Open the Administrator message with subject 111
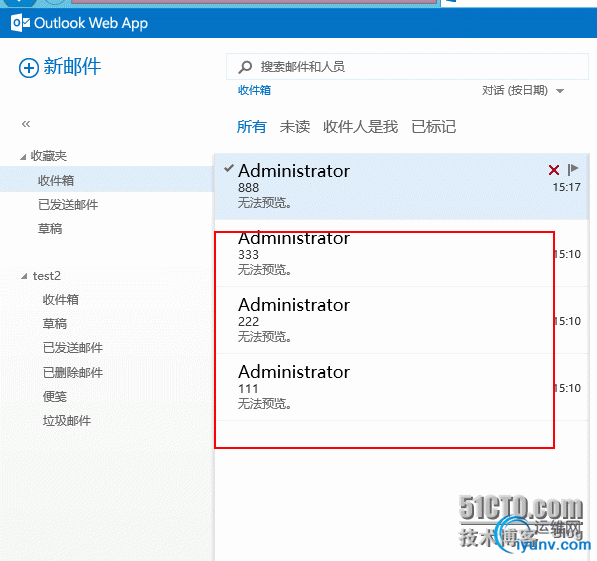The image size is (597, 561). click(x=402, y=387)
